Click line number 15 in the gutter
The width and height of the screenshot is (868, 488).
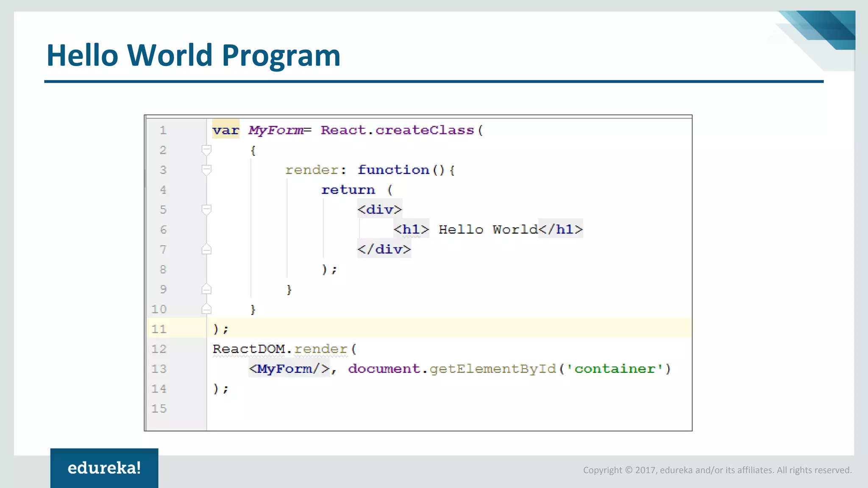pos(159,408)
